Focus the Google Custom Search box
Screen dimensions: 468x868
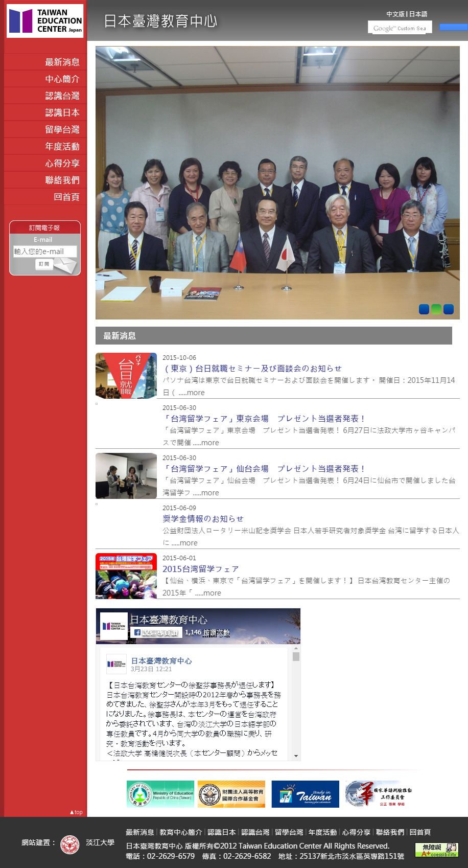click(x=400, y=28)
